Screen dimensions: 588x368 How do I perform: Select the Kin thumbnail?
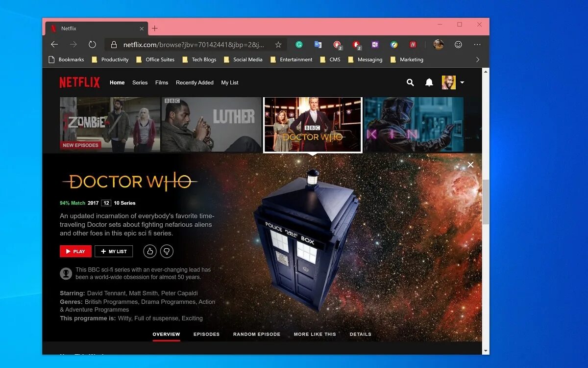[x=414, y=124]
